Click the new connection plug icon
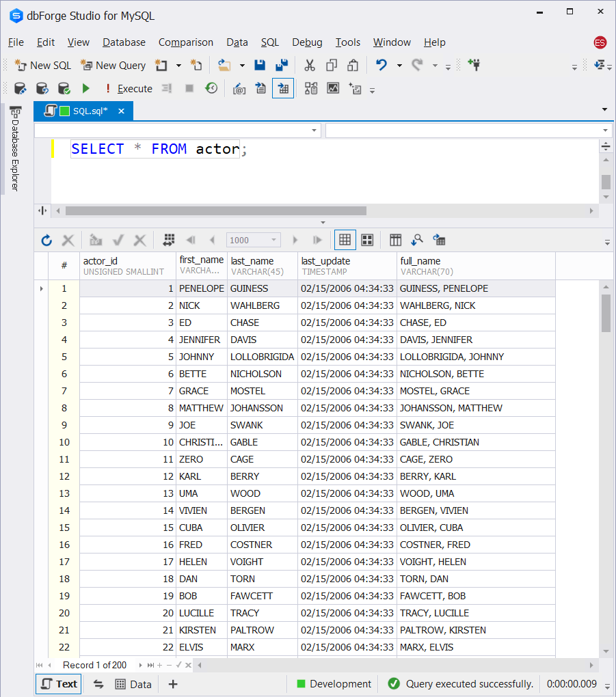This screenshot has width=616, height=697. (x=474, y=65)
